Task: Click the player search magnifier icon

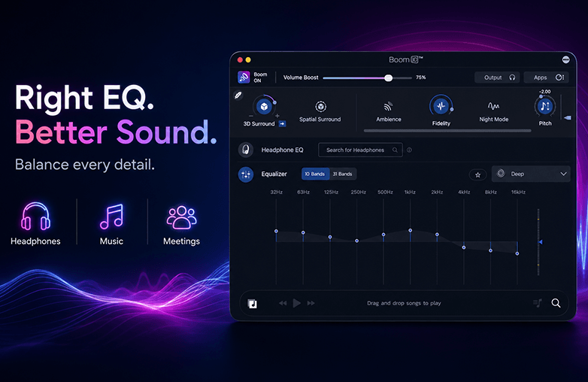Action: pos(556,303)
